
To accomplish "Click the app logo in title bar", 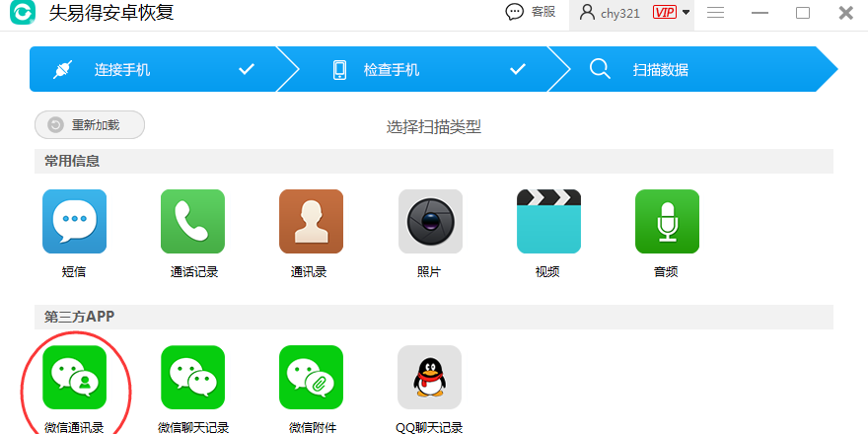I will click(22, 14).
